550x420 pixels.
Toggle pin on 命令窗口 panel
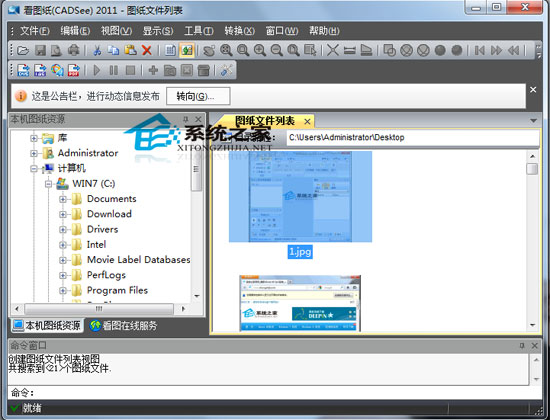coord(522,346)
